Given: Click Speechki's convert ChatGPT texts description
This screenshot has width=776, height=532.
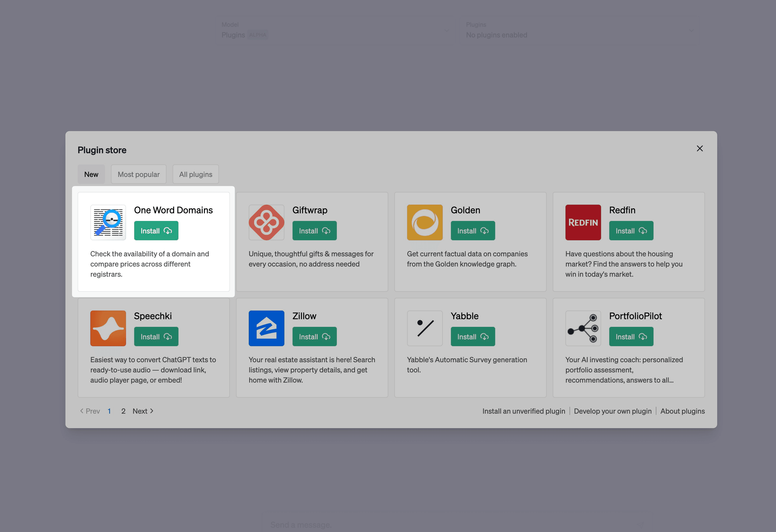Looking at the screenshot, I should coord(153,370).
